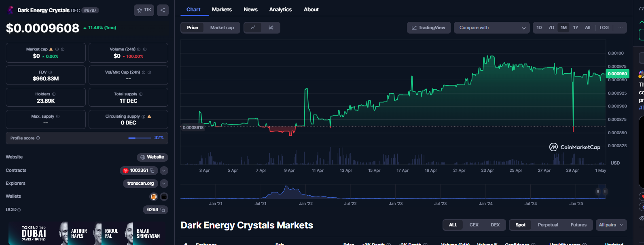Click the Profile score progress bar
Viewport: 644px width, 245px height.
click(140, 138)
